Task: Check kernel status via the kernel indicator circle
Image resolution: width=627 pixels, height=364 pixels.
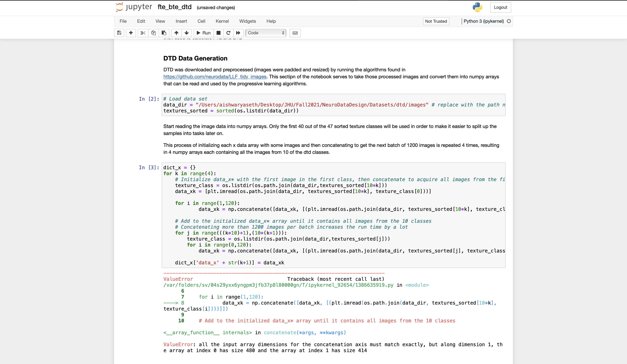Action: [509, 21]
